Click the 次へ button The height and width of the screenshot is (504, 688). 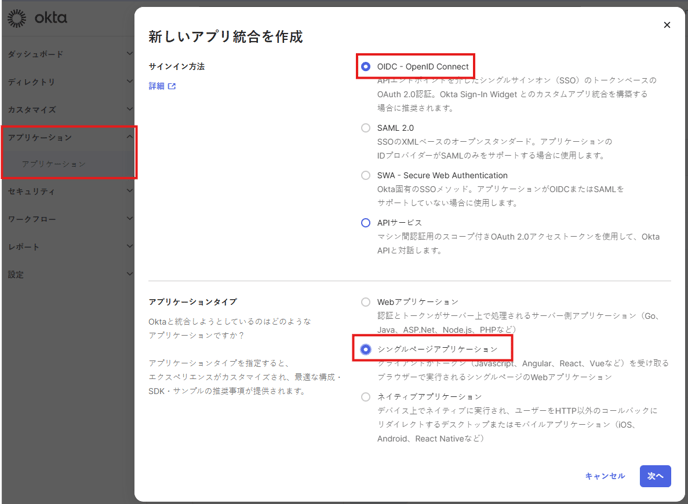coord(655,476)
